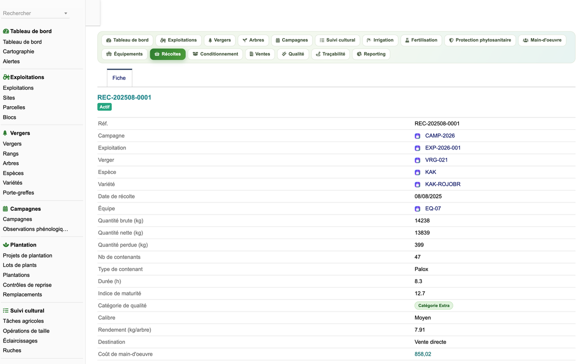Open the Conditionnement tab
Image resolution: width=588 pixels, height=364 pixels.
pyautogui.click(x=216, y=54)
